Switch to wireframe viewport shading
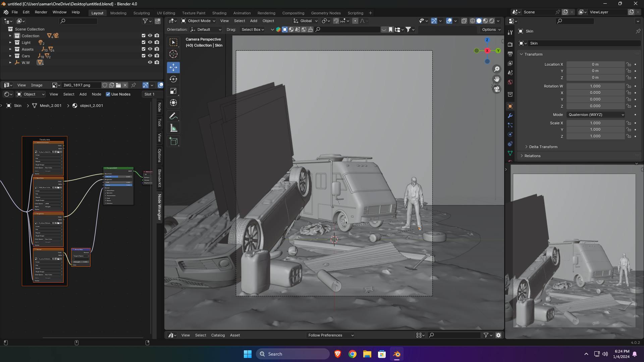 [x=473, y=21]
